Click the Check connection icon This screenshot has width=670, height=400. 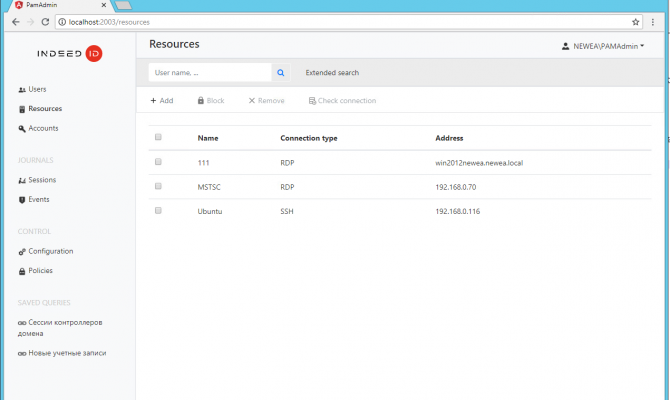(312, 101)
